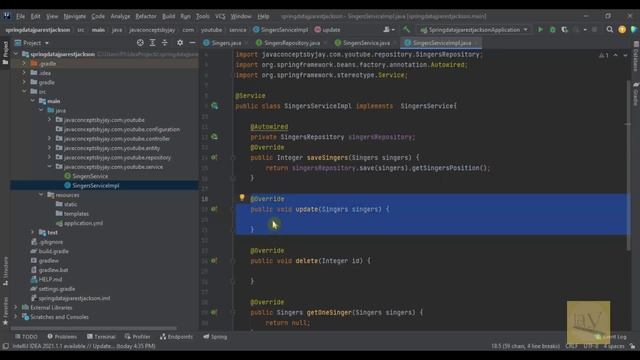Screen dimensions: 640x360
Task: Open Spring tool window
Action: (215, 337)
